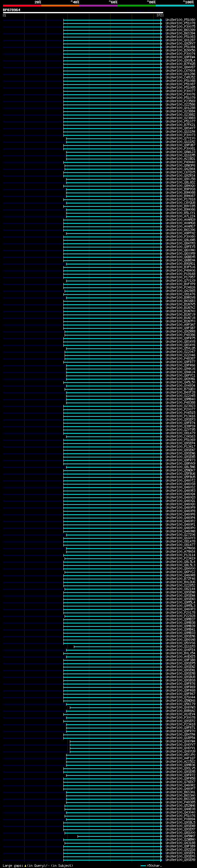Select the BP078964 query label
The image size is (197, 868).
pyautogui.click(x=12, y=10)
